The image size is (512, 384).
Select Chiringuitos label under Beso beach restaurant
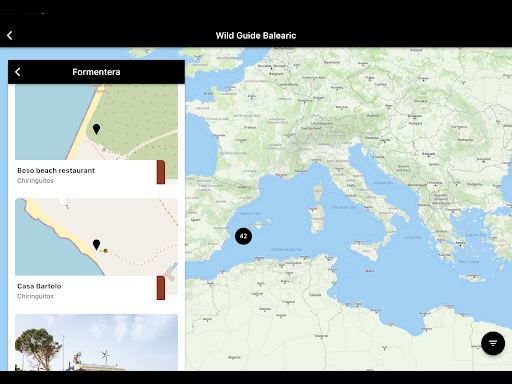pos(35,180)
